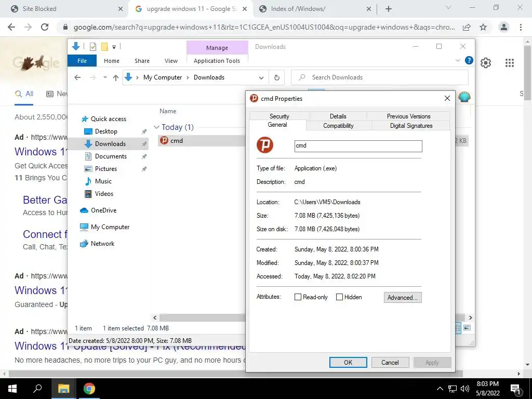532x399 pixels.
Task: Open Videos folder in sidebar
Action: coord(104,194)
